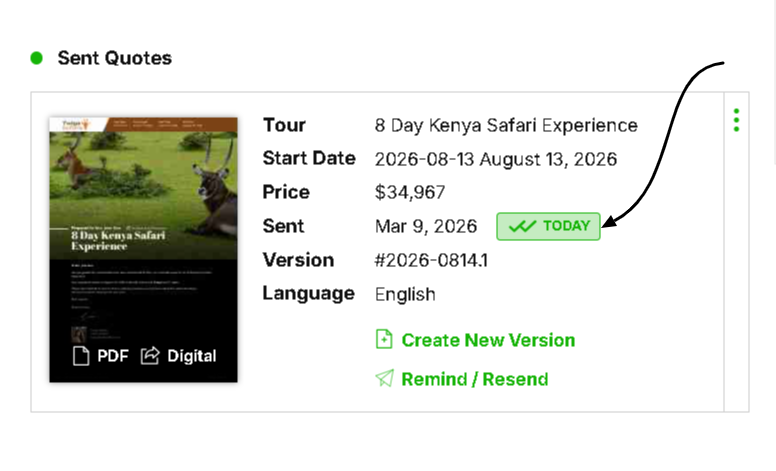Click the Create New Version document-plus icon

tap(384, 340)
